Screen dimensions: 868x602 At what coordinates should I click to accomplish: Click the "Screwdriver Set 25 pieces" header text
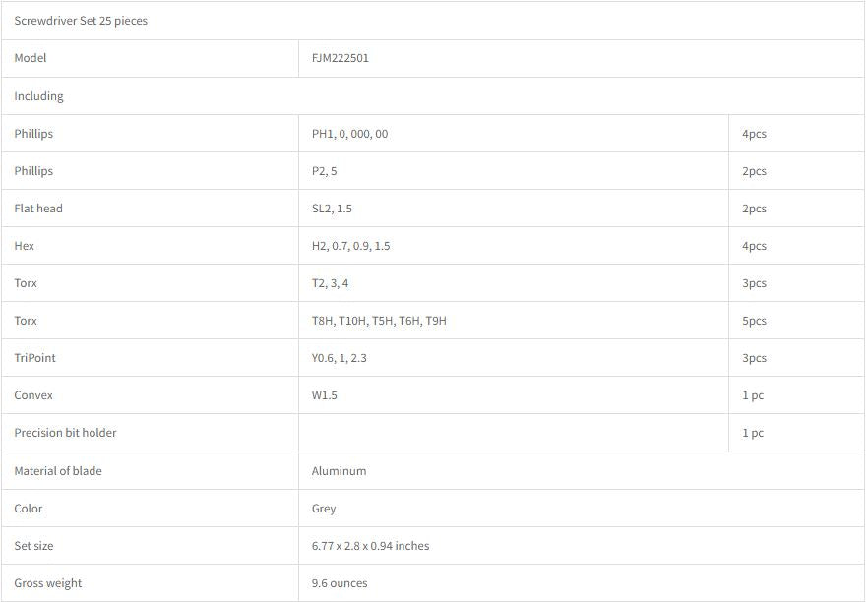[x=81, y=21]
